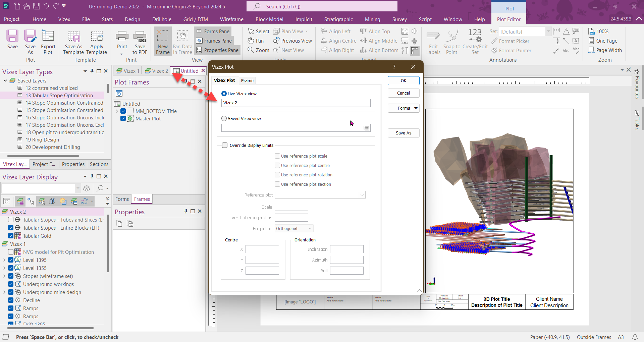Viewport: 644px width, 342px height.
Task: Switch to the Frame tab
Action: click(x=247, y=80)
